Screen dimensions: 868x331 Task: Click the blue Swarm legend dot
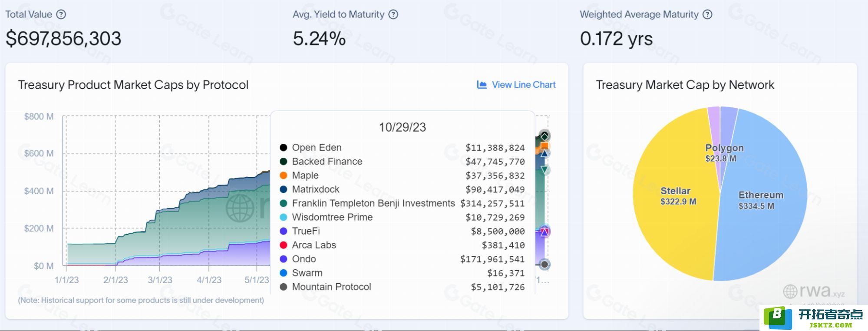284,273
